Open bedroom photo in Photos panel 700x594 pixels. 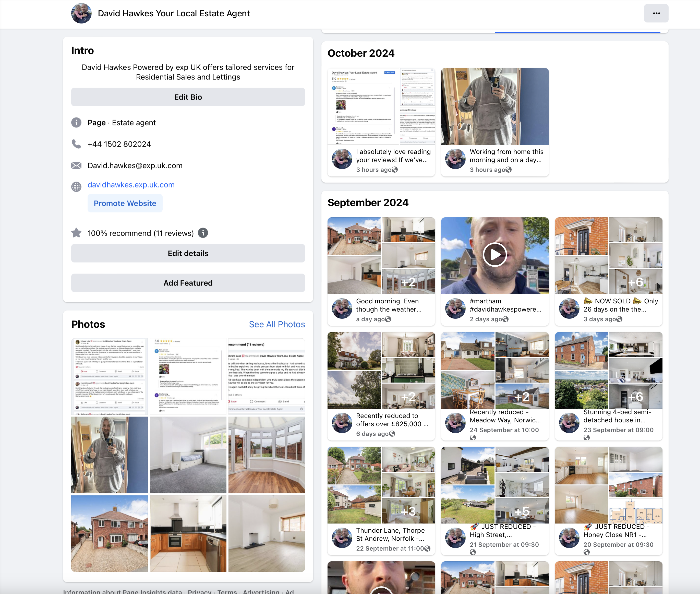(x=188, y=455)
